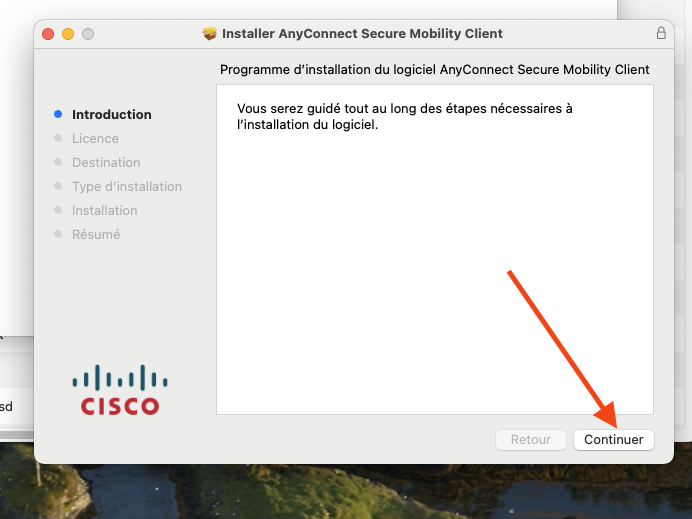
Task: Select the Introduction step in sidebar
Action: pos(112,115)
